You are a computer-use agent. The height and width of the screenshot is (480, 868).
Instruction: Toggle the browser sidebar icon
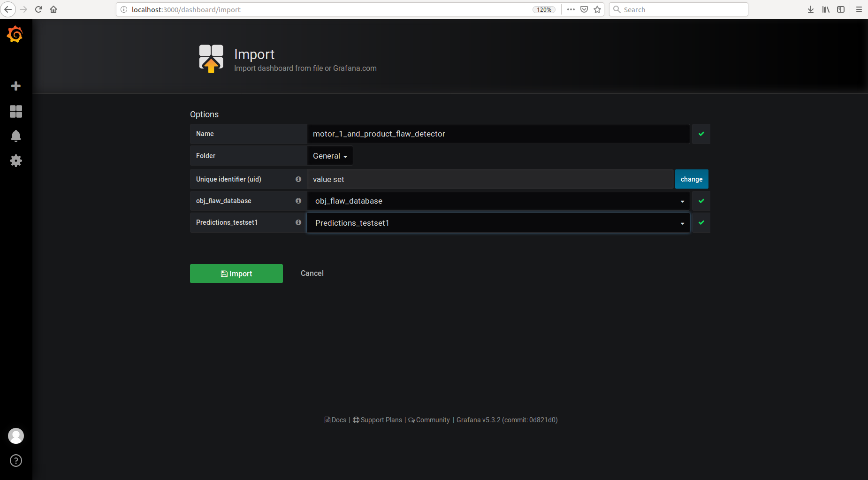[841, 9]
